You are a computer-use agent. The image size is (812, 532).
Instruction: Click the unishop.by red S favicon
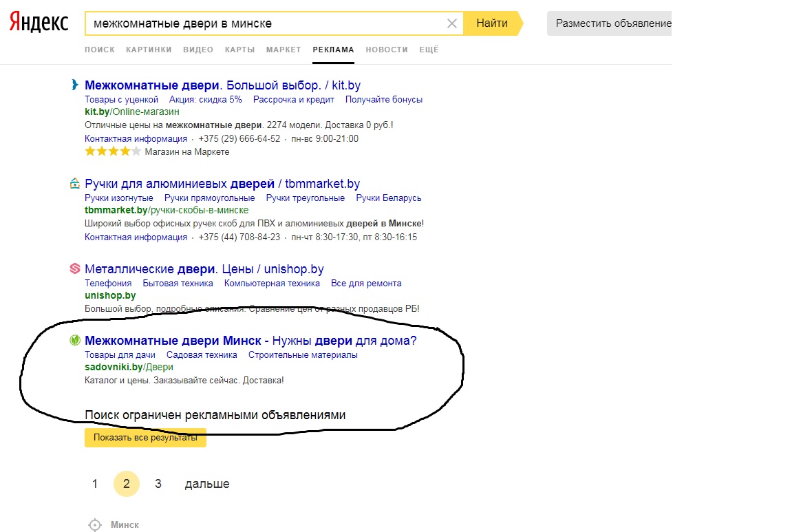75,268
